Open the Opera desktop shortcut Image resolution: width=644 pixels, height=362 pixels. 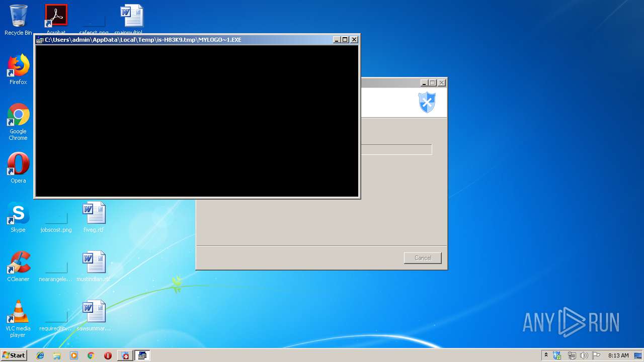coord(18,168)
